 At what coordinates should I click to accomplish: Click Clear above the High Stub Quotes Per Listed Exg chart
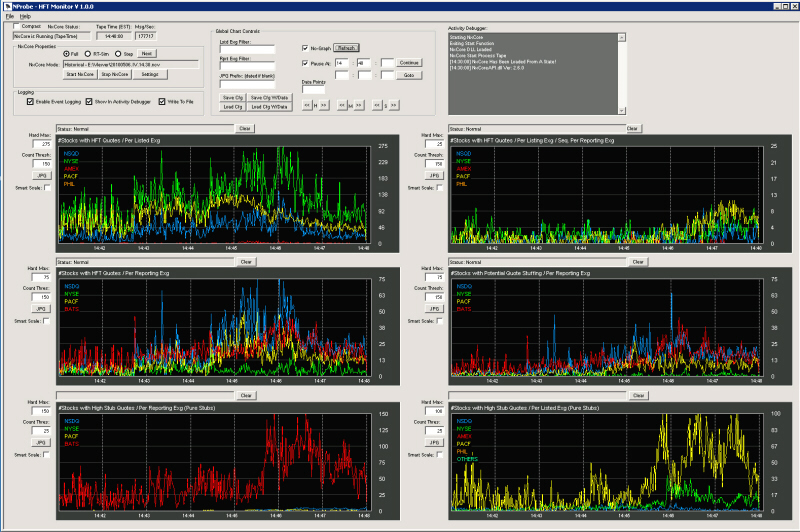coord(638,395)
